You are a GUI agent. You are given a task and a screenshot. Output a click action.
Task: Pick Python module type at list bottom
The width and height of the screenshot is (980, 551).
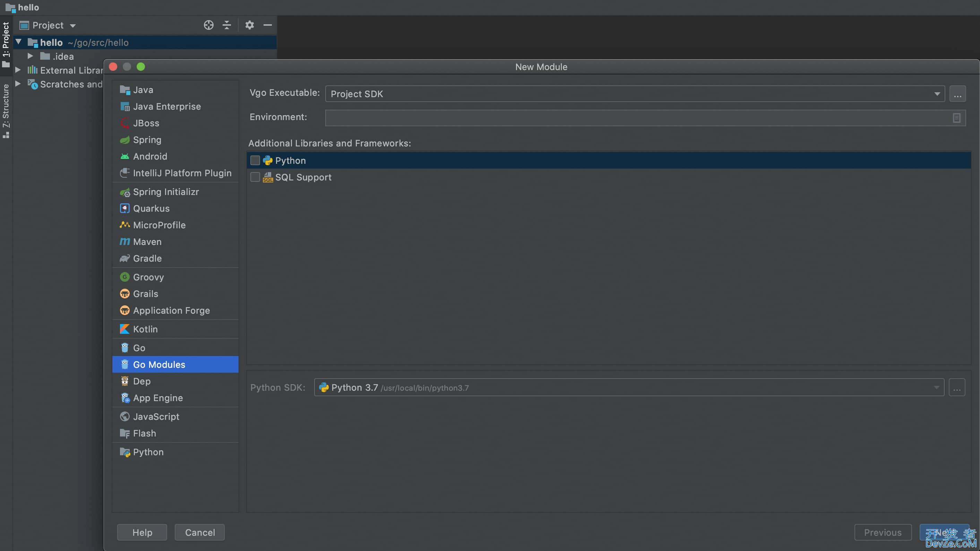175,452
